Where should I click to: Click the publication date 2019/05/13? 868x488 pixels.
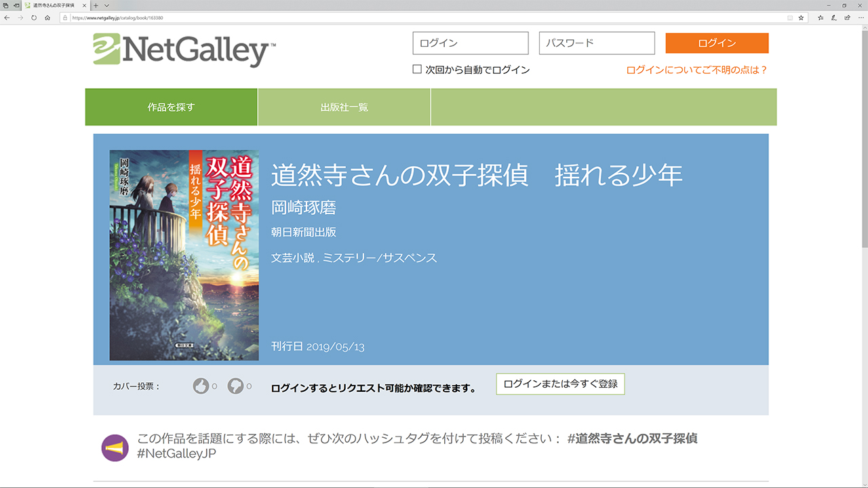pyautogui.click(x=336, y=347)
